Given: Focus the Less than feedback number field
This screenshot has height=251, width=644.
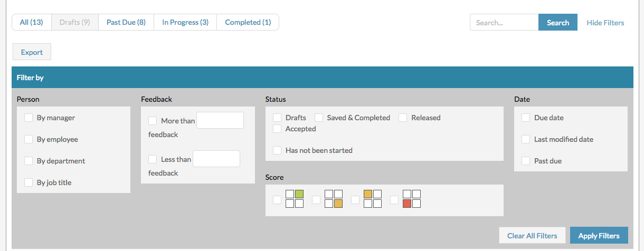Looking at the screenshot, I should click(x=216, y=159).
